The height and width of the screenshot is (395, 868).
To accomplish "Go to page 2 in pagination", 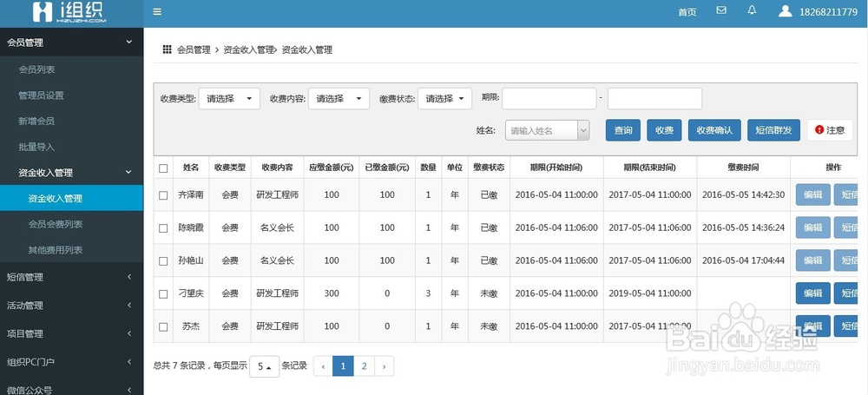I will 364,366.
